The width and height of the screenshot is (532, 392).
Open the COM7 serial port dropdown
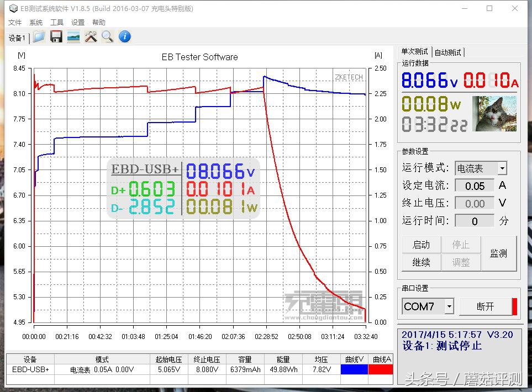(x=449, y=306)
